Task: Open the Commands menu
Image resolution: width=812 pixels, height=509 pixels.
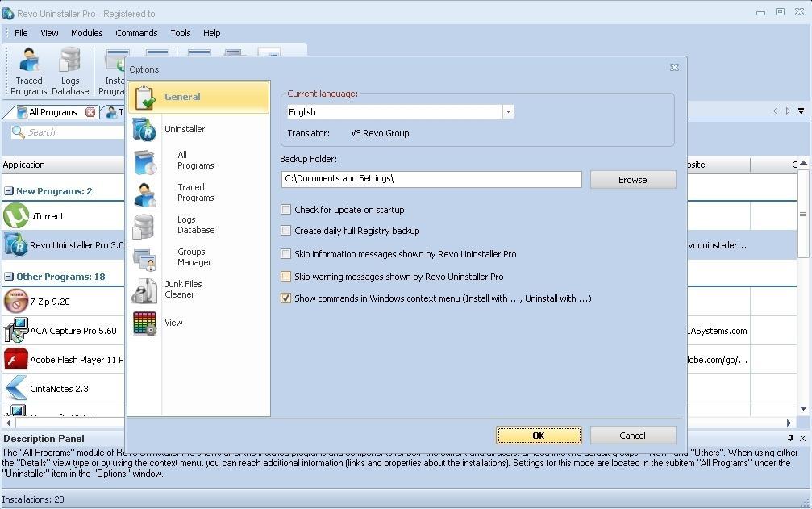Action: (x=136, y=33)
